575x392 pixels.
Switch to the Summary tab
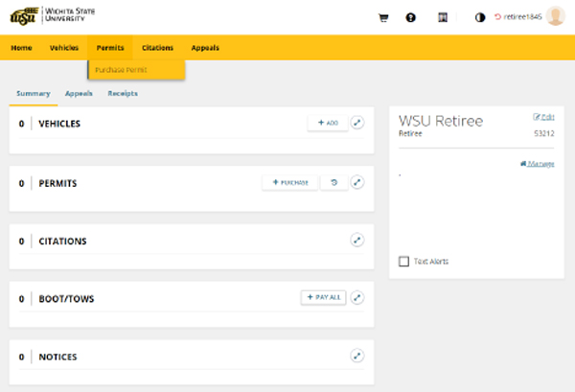pyautogui.click(x=34, y=94)
